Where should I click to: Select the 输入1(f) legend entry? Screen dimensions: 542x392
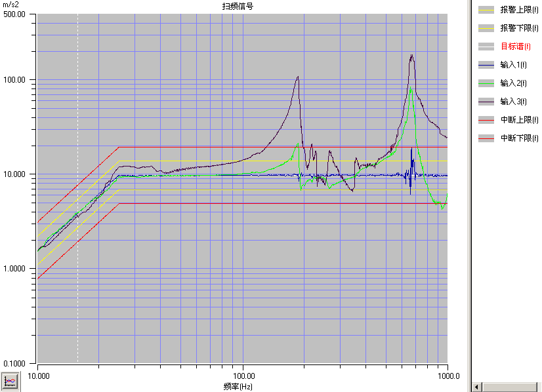513,65
